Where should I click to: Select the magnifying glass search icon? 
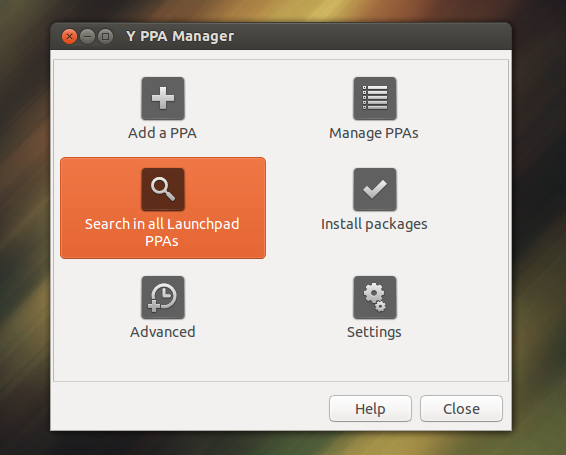click(163, 189)
